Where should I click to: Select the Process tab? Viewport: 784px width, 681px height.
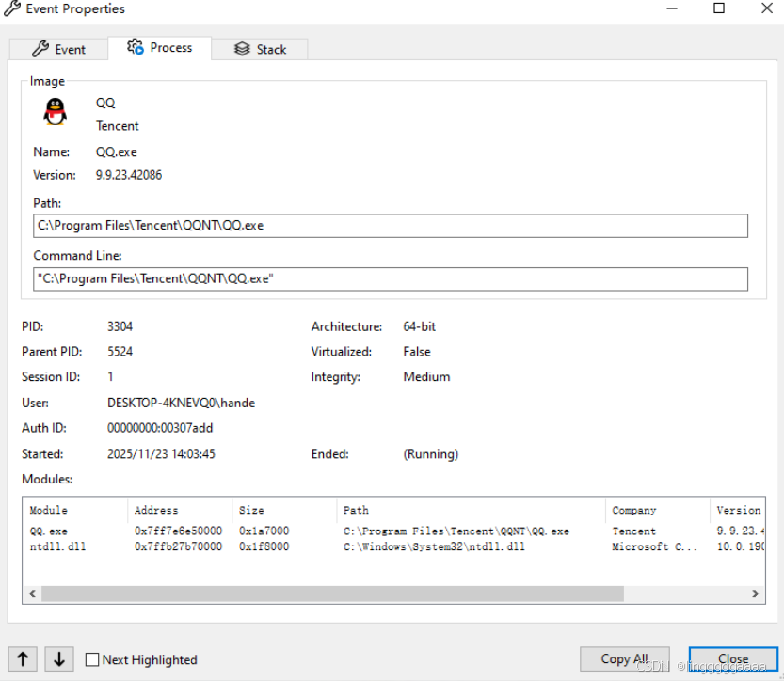coord(159,47)
